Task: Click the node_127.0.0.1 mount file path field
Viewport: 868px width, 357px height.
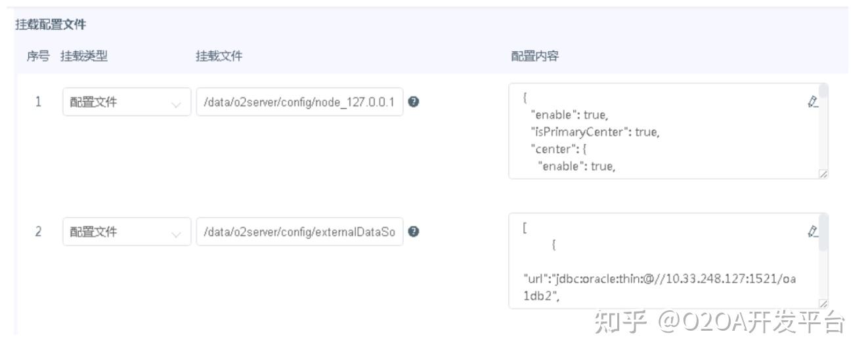Action: tap(299, 102)
